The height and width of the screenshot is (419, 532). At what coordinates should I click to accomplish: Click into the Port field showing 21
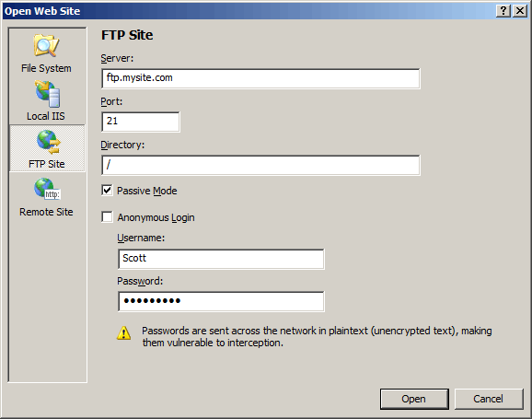[141, 122]
